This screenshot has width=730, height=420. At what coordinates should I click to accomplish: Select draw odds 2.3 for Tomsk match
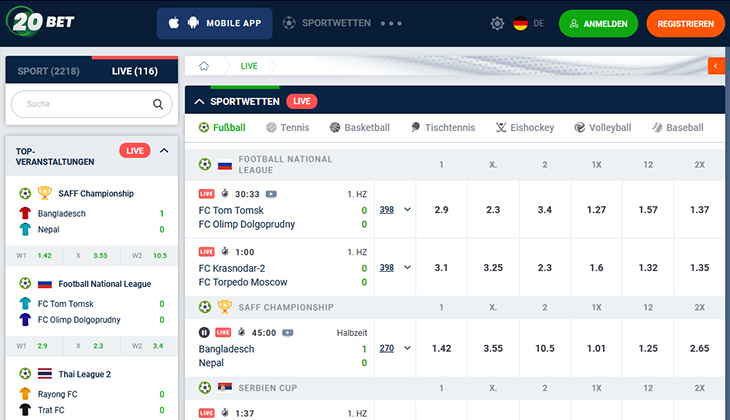click(x=493, y=210)
